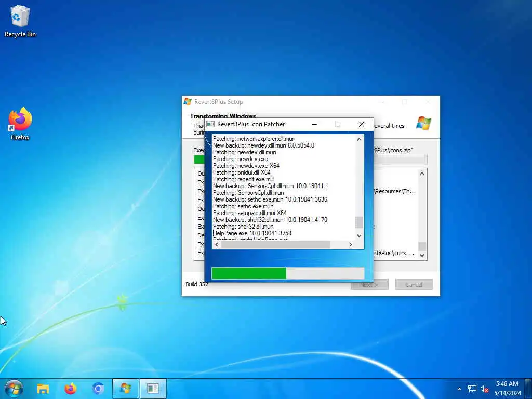The width and height of the screenshot is (532, 399).
Task: Select line 'Patching: newdev.exe X64'
Action: click(246, 166)
